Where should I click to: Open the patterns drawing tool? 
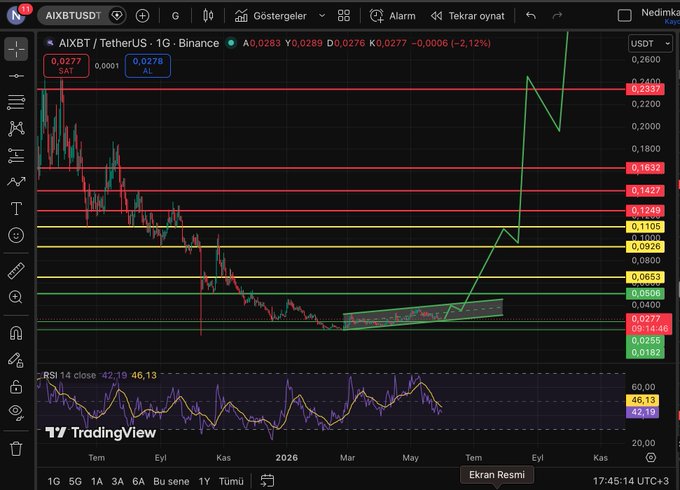click(x=16, y=129)
